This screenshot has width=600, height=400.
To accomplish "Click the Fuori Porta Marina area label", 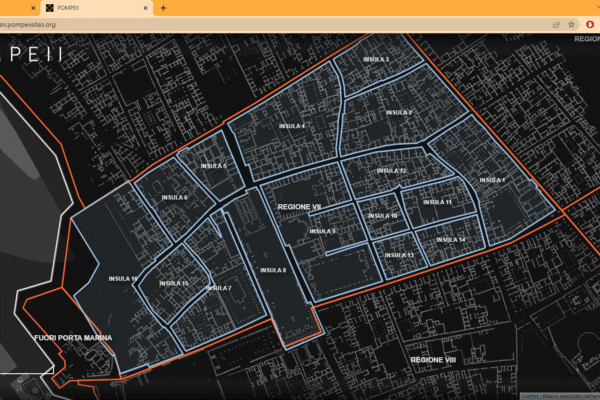I will point(73,338).
